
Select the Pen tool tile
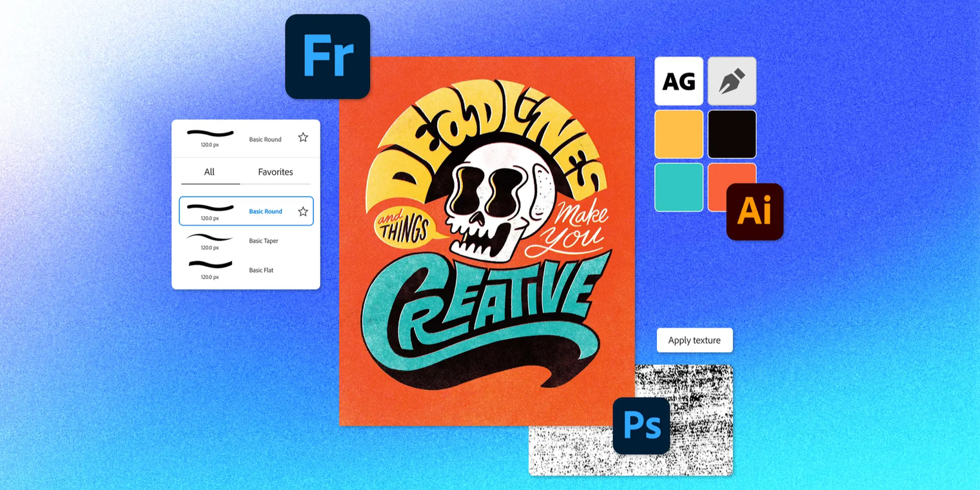pyautogui.click(x=732, y=81)
